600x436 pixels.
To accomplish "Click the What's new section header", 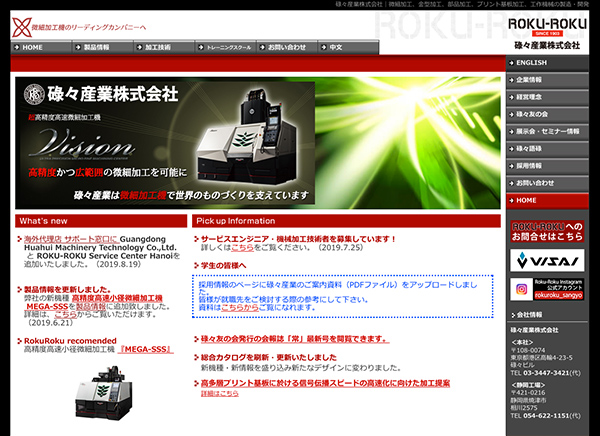I will click(x=101, y=221).
